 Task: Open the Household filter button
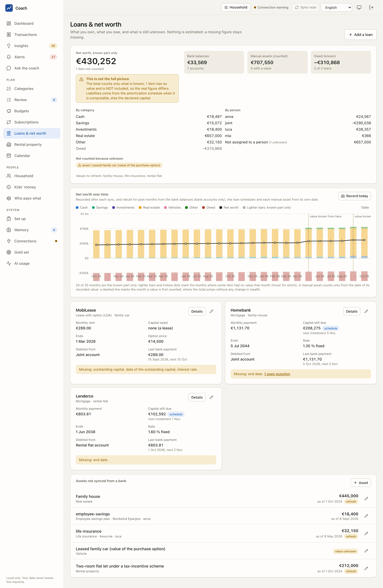pyautogui.click(x=236, y=7)
